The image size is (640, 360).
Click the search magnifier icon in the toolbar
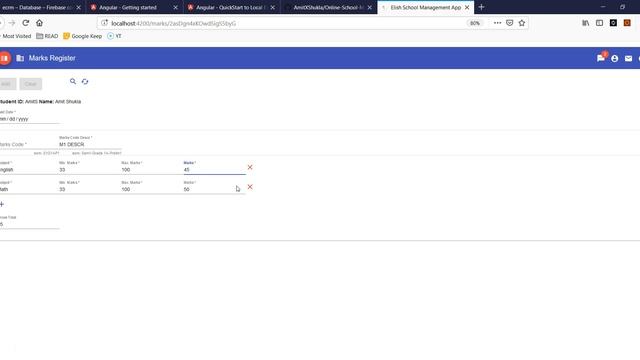coord(73,81)
